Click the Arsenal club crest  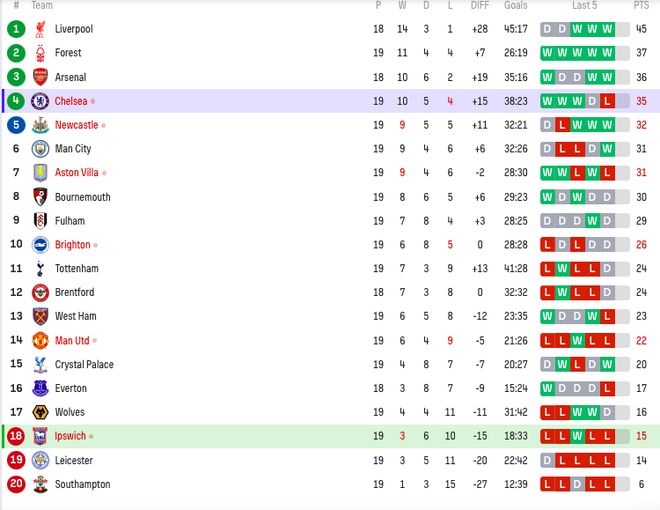pyautogui.click(x=40, y=77)
